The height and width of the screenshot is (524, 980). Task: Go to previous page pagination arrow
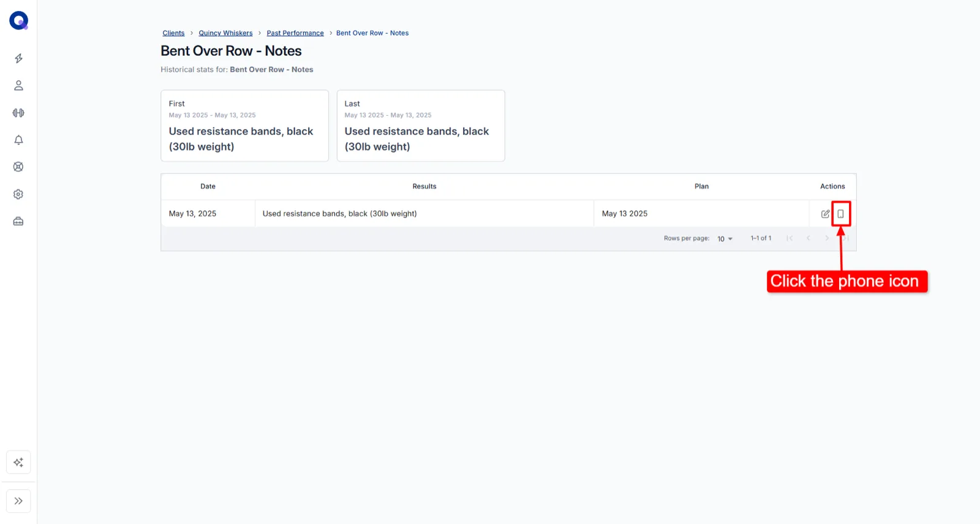pos(808,238)
